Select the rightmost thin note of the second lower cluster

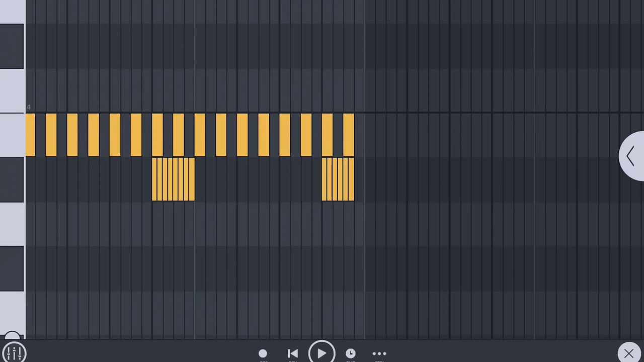pyautogui.click(x=352, y=179)
